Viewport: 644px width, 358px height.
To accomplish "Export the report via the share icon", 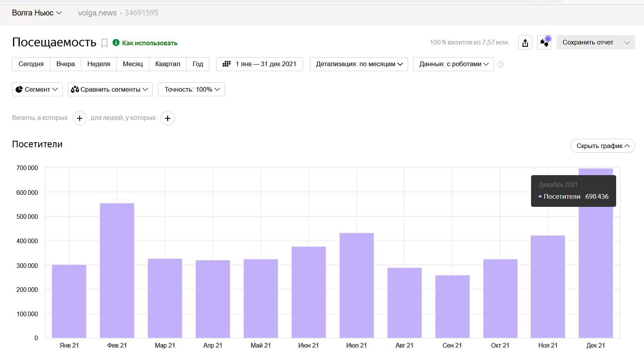I will (525, 43).
